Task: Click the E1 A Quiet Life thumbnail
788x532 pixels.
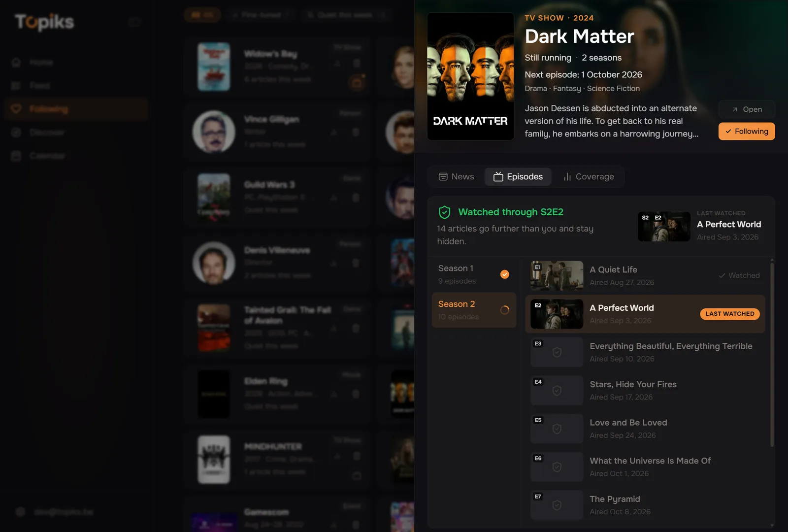Action: (x=557, y=276)
